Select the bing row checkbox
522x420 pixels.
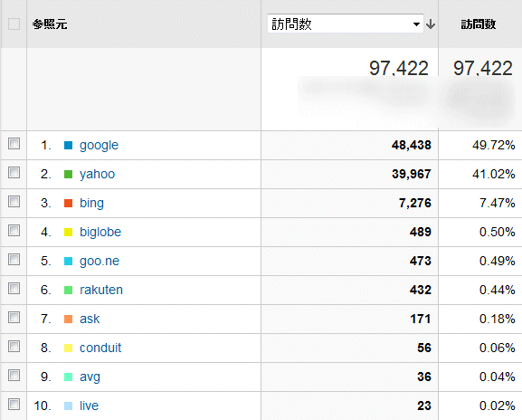tap(14, 202)
